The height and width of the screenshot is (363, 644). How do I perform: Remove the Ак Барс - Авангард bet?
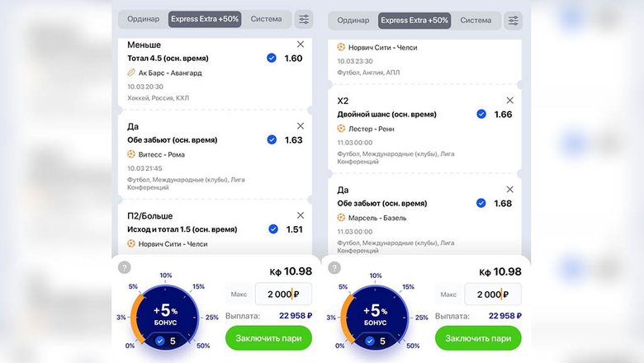point(301,44)
